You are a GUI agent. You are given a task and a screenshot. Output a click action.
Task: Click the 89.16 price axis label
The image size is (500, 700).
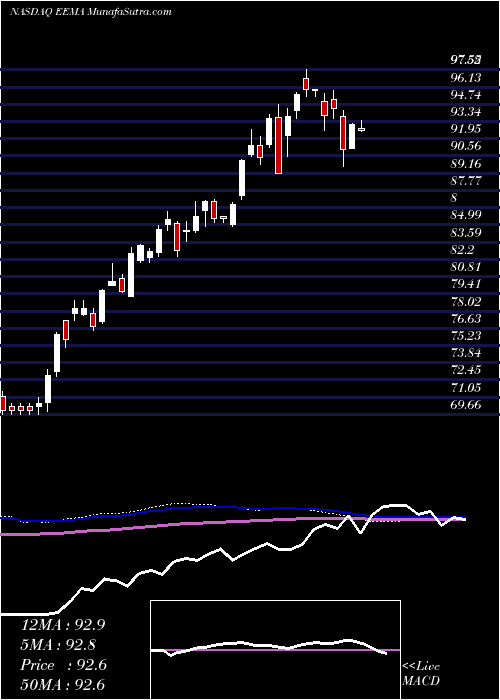[x=466, y=164]
